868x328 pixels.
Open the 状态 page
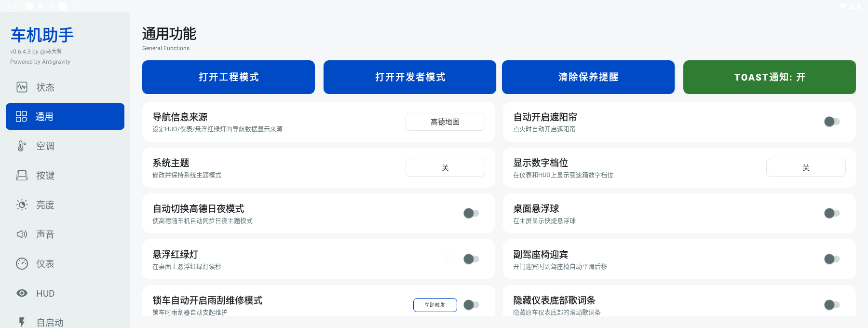[65, 87]
